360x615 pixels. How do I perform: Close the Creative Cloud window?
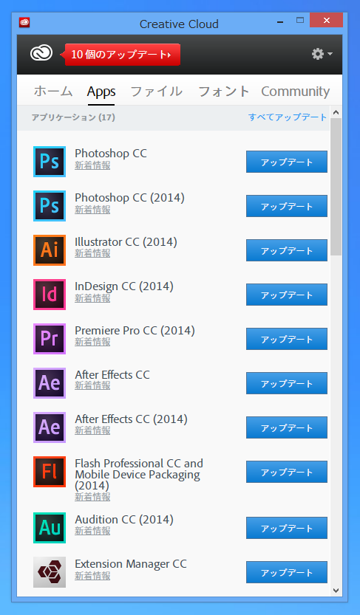coord(326,20)
